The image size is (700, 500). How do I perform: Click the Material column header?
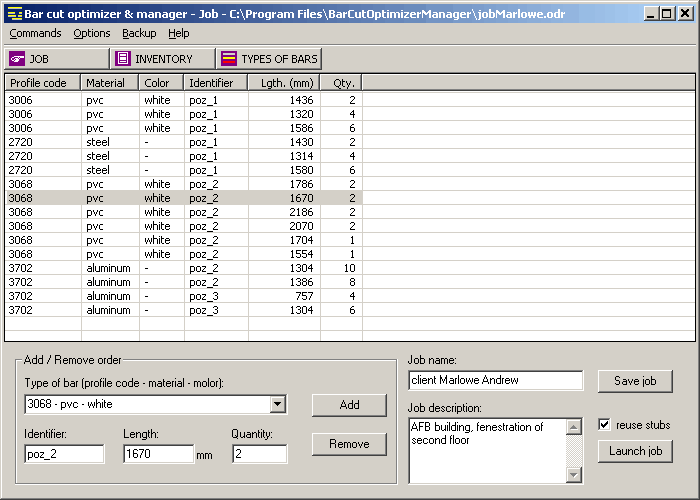tap(110, 83)
